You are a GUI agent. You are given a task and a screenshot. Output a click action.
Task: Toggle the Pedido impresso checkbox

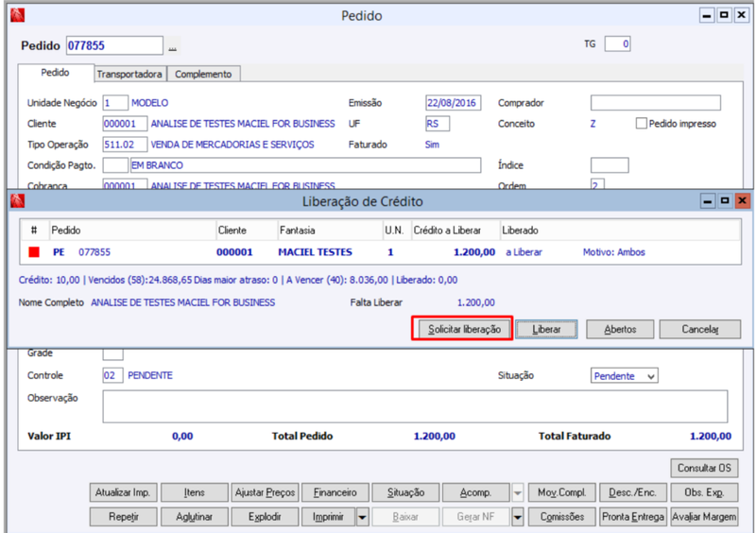641,124
